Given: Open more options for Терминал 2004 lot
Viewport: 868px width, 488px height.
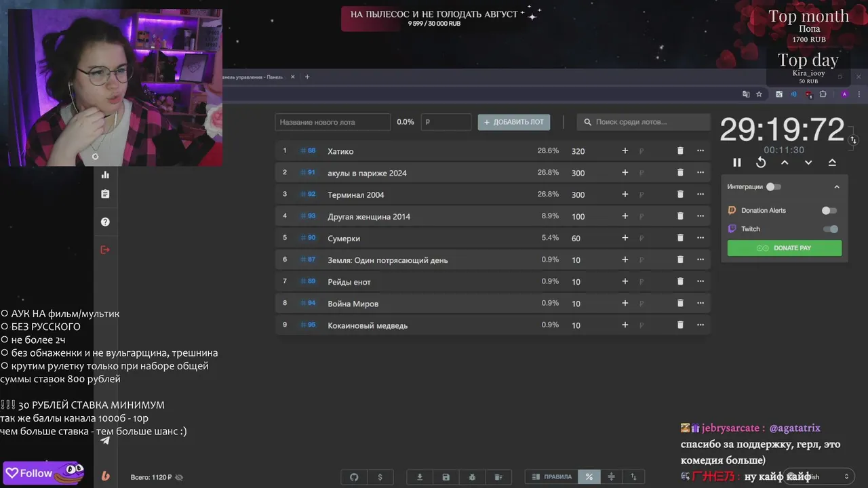Looking at the screenshot, I should [701, 195].
